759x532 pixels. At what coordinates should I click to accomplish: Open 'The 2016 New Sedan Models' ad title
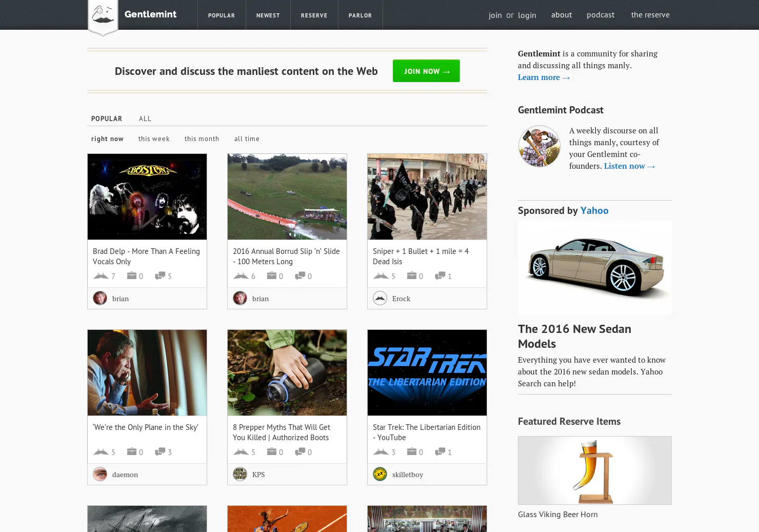(574, 336)
